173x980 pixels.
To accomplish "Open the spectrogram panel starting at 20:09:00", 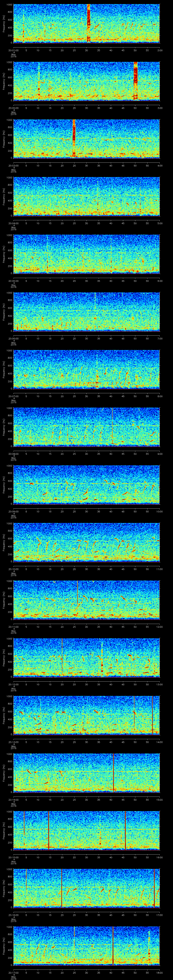I will pos(86,484).
